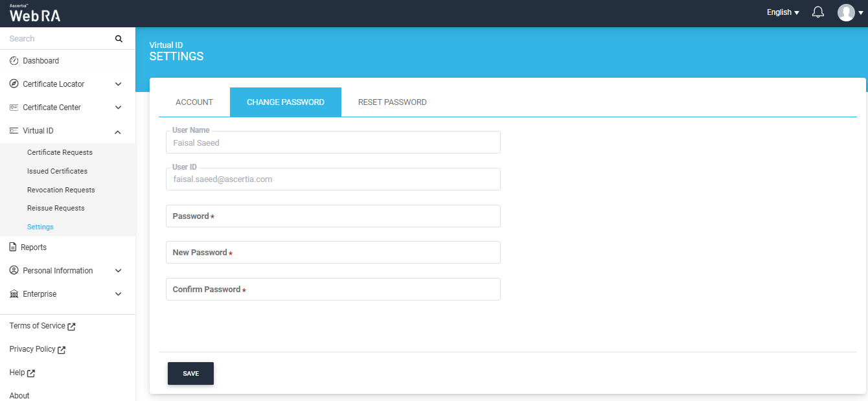Open the Help link
This screenshot has height=401, width=868.
click(x=17, y=372)
